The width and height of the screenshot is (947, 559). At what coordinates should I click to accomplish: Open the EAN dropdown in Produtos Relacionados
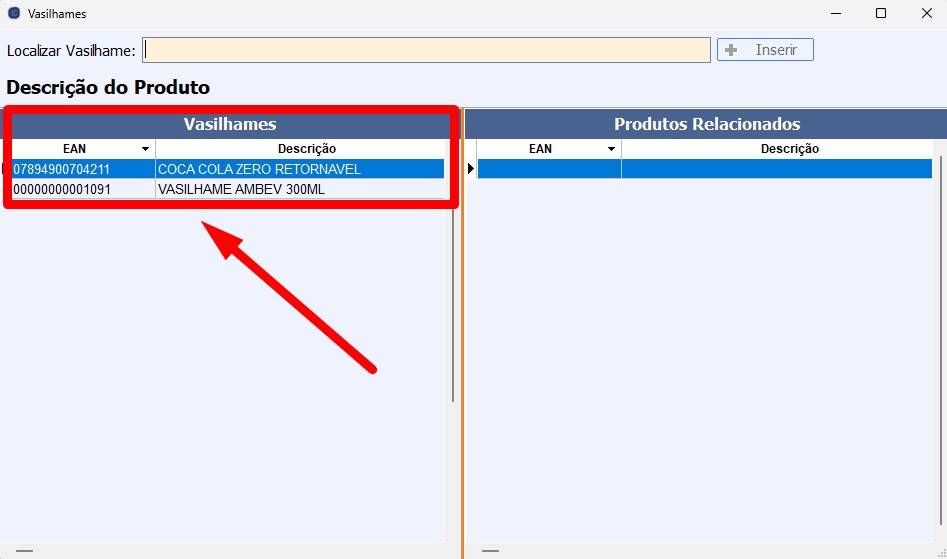611,149
